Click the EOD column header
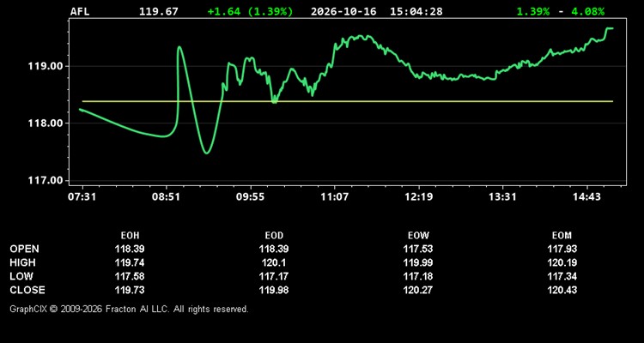644x343 pixels. click(274, 236)
